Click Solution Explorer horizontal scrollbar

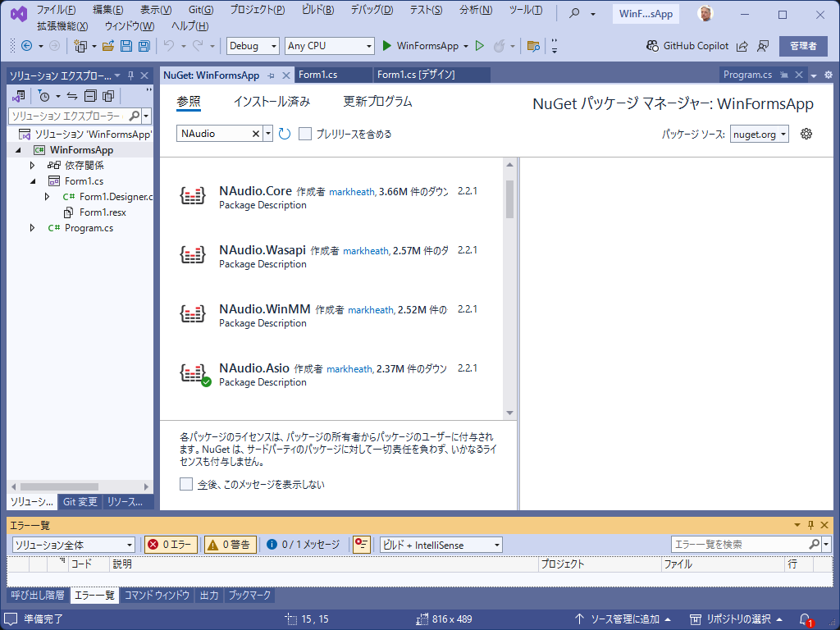tap(59, 487)
